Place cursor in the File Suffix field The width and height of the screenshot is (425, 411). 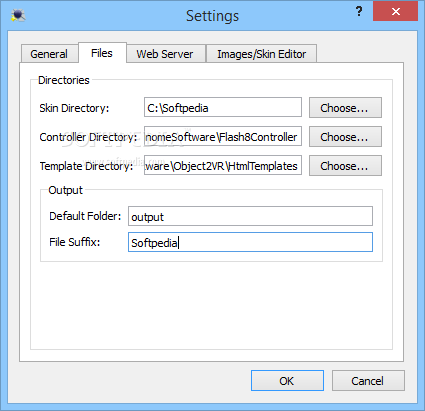pyautogui.click(x=250, y=242)
